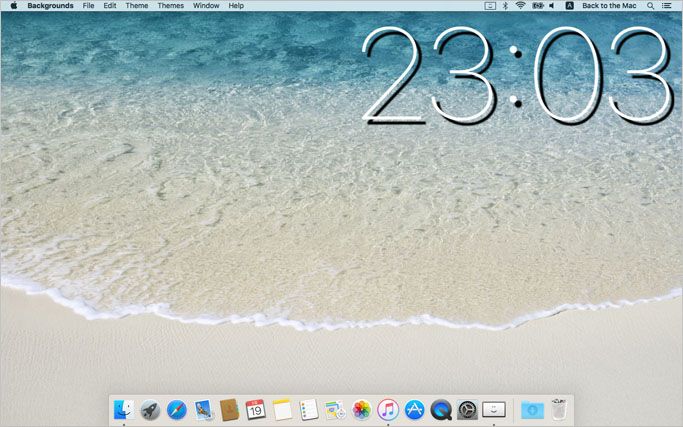
Task: Open the Mail stamp icon in Dock
Action: [203, 410]
